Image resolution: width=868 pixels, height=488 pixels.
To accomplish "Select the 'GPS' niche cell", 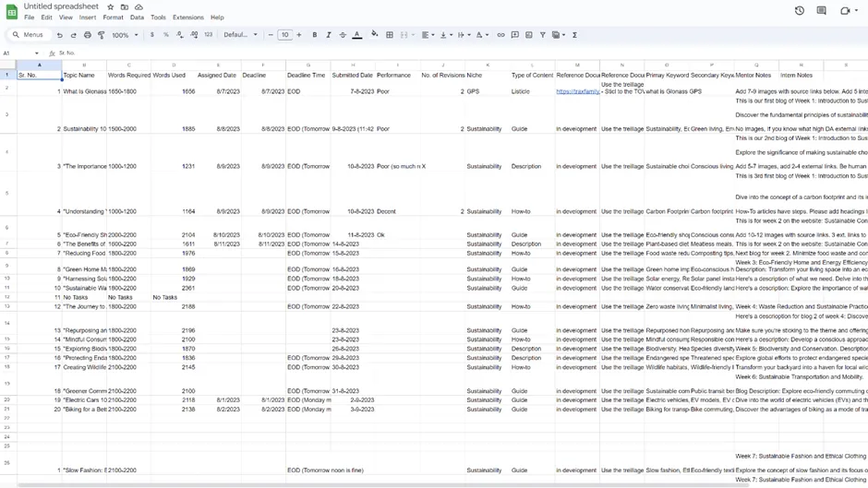I will pos(488,89).
